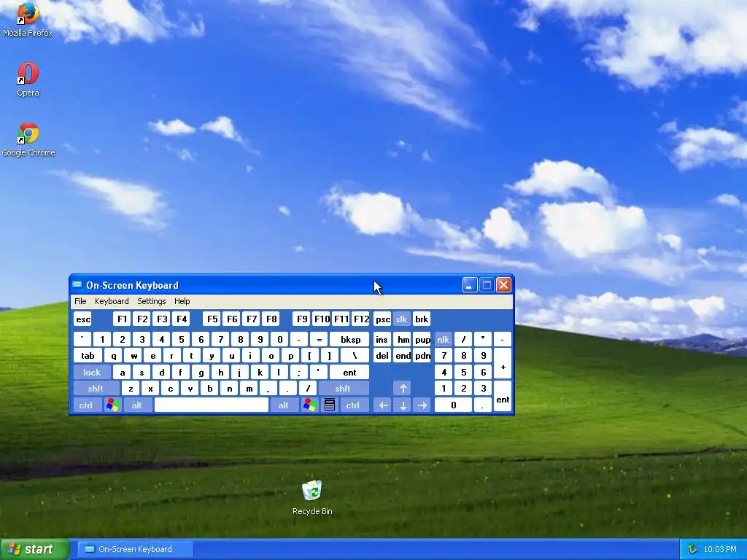
Task: Click the equals sign key
Action: click(319, 340)
